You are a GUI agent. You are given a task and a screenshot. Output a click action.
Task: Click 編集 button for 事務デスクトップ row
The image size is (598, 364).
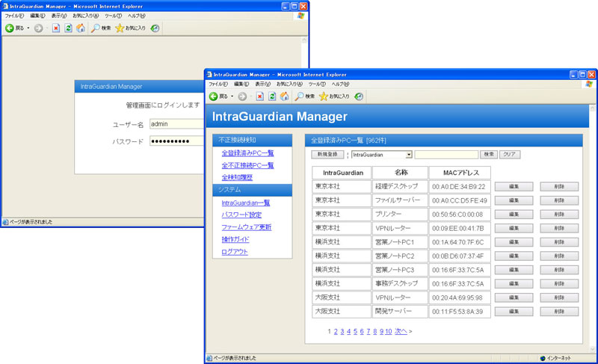514,283
